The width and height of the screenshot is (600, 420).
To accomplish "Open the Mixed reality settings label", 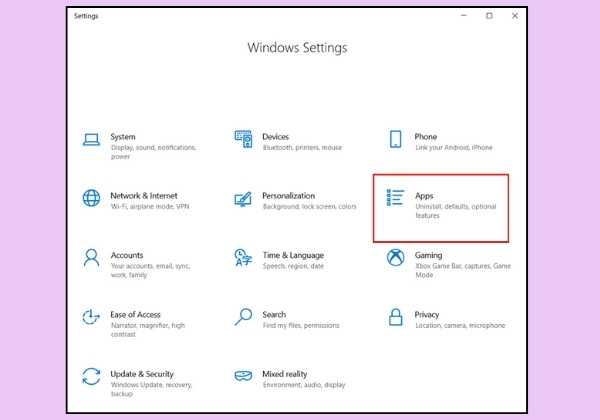I will pos(285,374).
